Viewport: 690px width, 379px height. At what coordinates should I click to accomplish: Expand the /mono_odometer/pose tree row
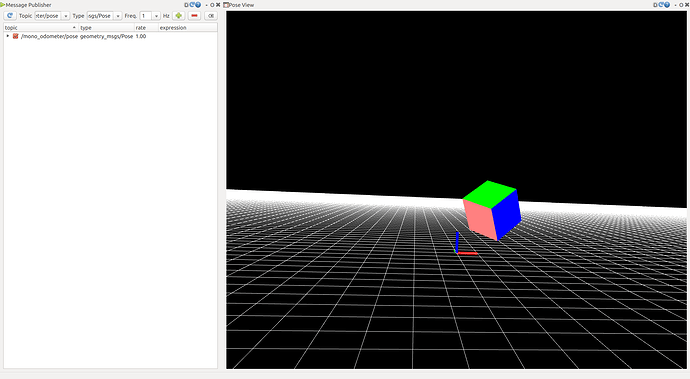7,36
